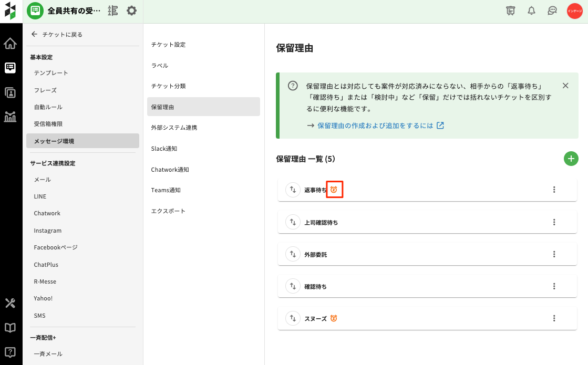Click the red user avatar
588x365 pixels.
coord(574,11)
